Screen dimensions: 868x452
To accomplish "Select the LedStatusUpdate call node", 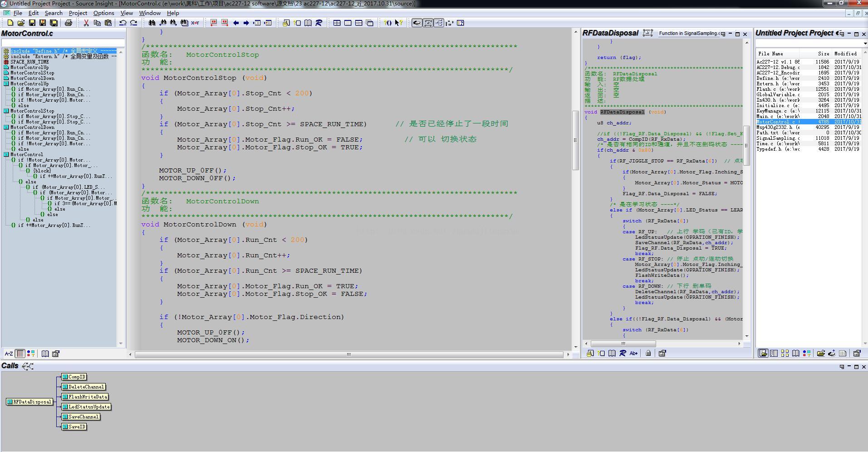I will 87,407.
